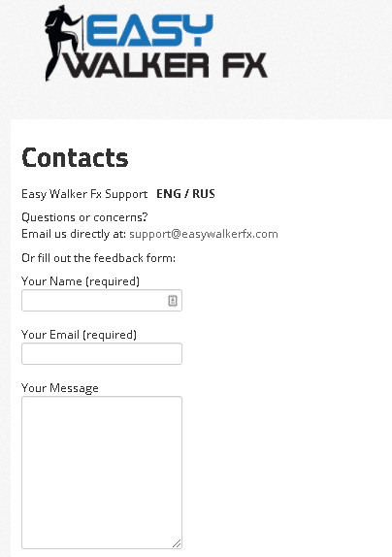Click inside the Your Message text area

click(102, 473)
